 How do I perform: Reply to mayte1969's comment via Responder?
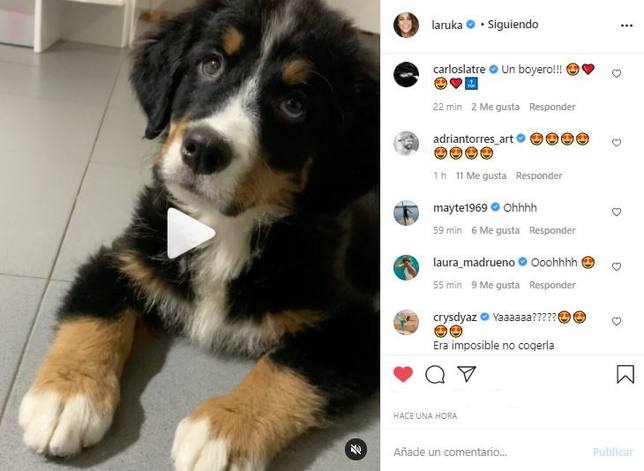pyautogui.click(x=552, y=230)
